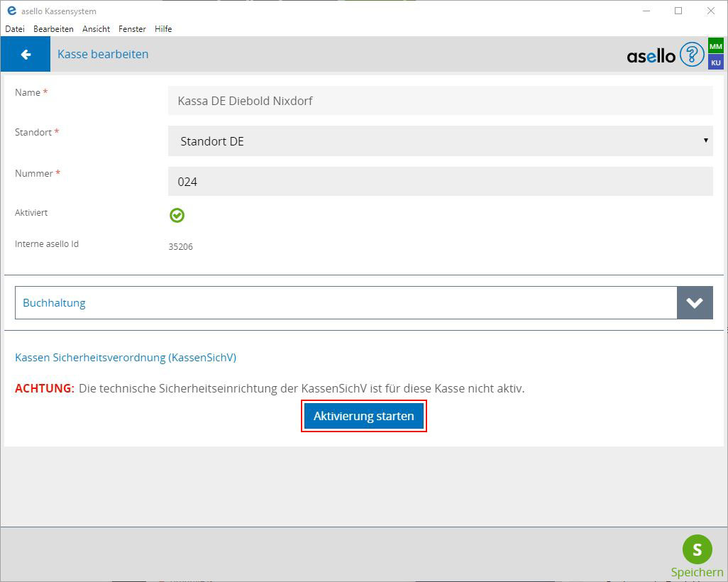Open the Standort dropdown
Screen dimensions: 728x582
pyautogui.click(x=440, y=141)
